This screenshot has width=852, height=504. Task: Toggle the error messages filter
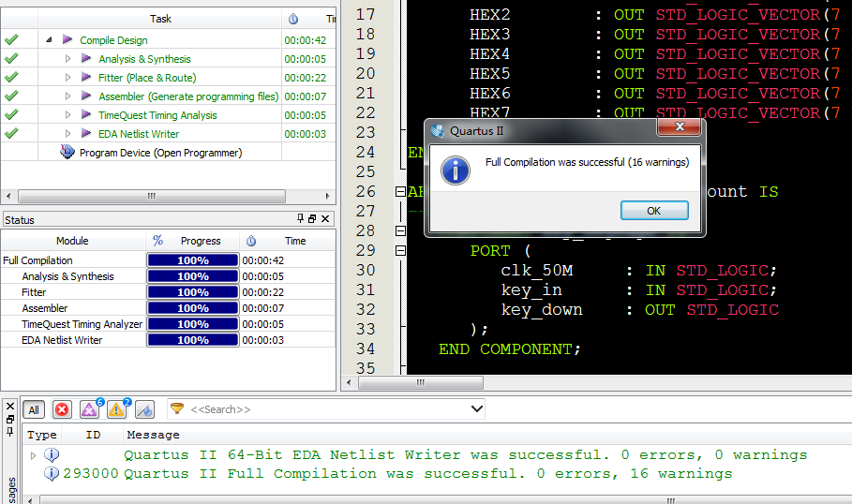62,409
